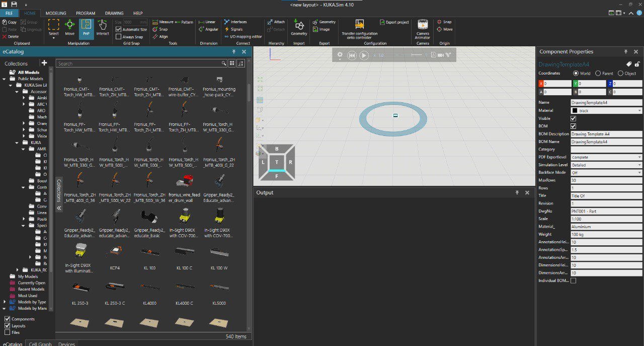
Task: Open the Cell Graph tab
Action: tap(40, 344)
